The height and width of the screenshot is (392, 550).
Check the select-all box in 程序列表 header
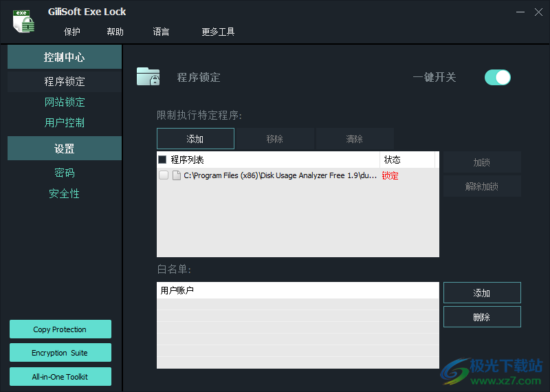(x=162, y=160)
